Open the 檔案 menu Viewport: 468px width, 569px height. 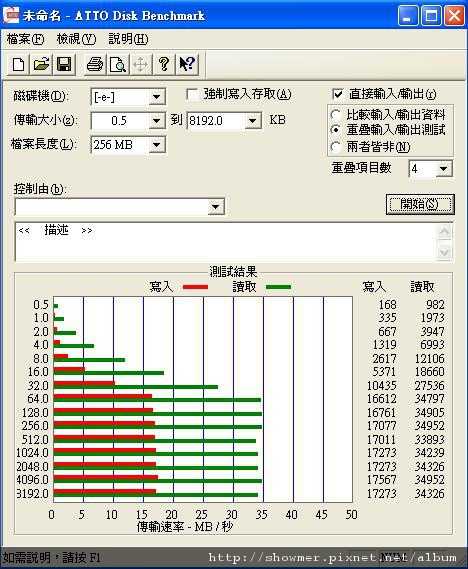coord(25,39)
